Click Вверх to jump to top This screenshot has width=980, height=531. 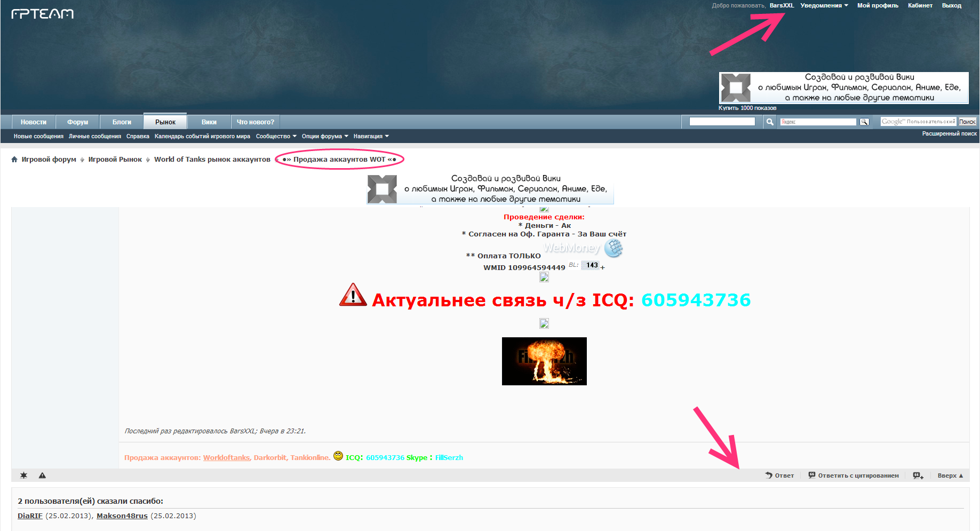point(950,475)
